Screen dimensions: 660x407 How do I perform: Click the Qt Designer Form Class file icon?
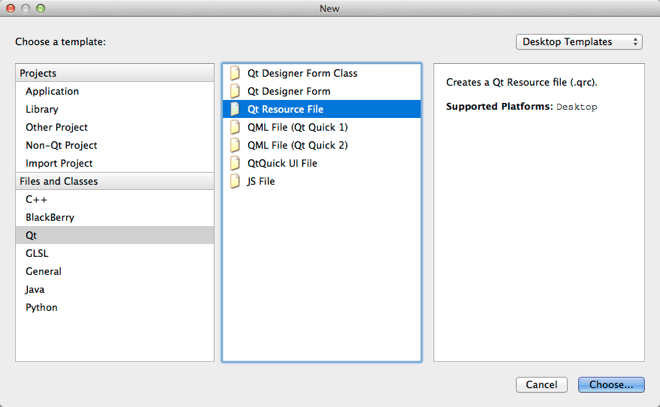click(x=236, y=73)
